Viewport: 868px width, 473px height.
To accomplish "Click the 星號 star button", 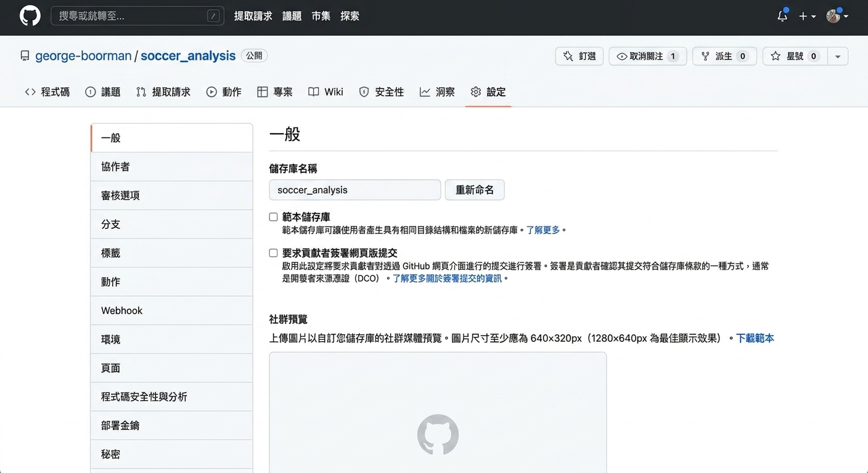I will coord(795,56).
